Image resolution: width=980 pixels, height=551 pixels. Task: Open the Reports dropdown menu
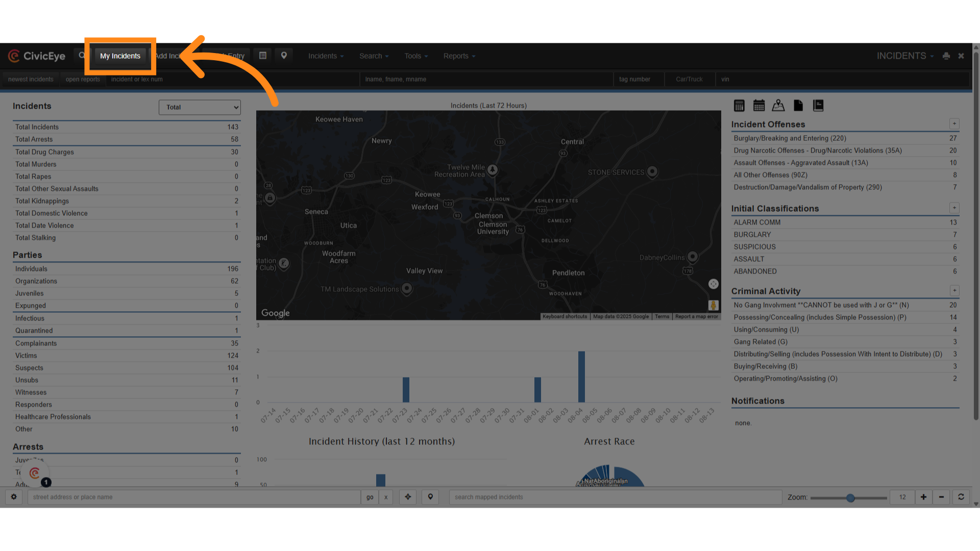pyautogui.click(x=459, y=56)
